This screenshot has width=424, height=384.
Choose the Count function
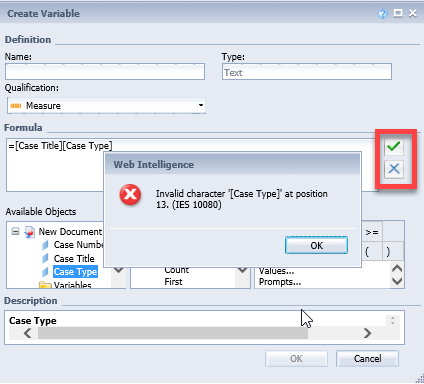[177, 270]
